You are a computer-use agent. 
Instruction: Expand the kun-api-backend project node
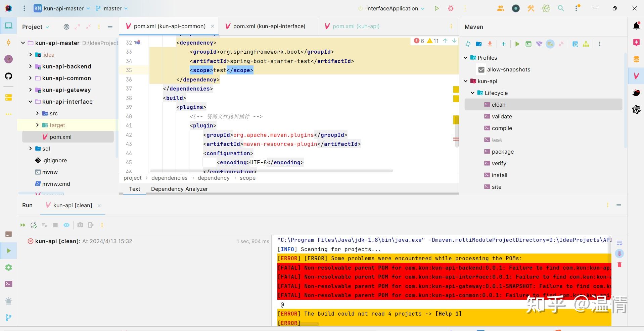pos(30,66)
